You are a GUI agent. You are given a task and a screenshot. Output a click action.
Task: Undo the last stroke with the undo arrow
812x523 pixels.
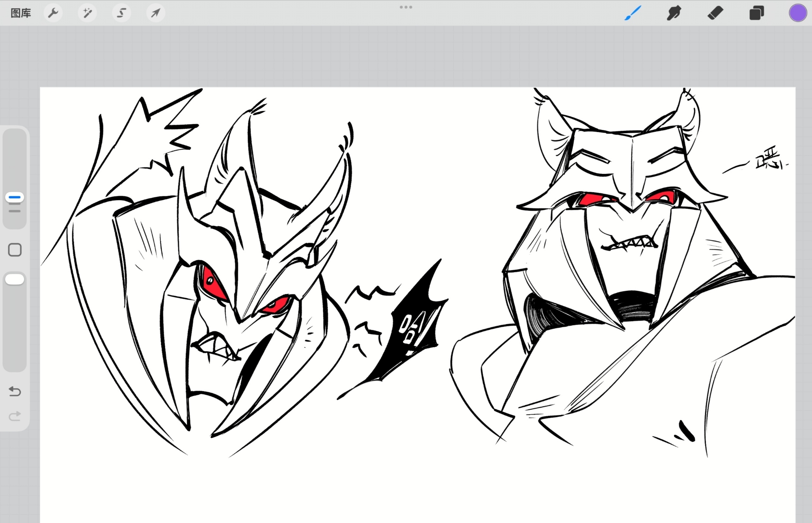point(15,391)
